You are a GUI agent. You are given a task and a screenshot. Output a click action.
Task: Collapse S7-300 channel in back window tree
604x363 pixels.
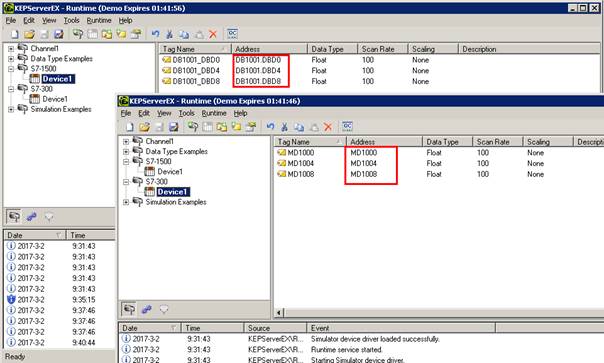tap(11, 89)
